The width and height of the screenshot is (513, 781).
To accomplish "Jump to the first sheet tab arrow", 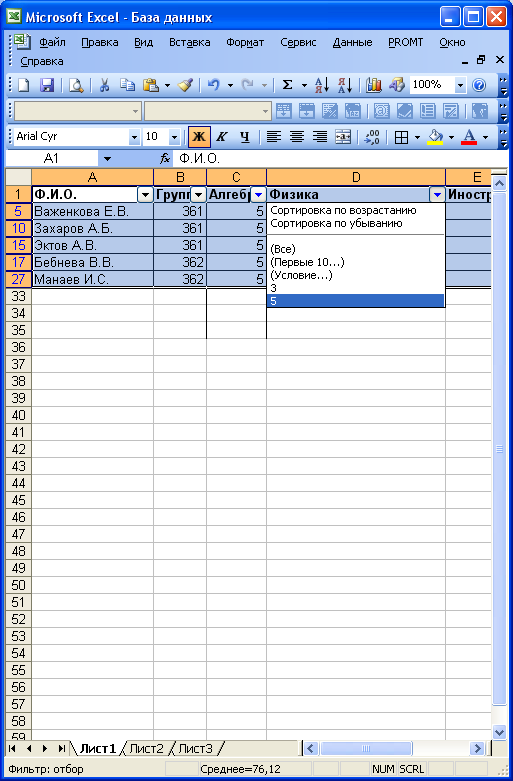I will (x=12, y=748).
